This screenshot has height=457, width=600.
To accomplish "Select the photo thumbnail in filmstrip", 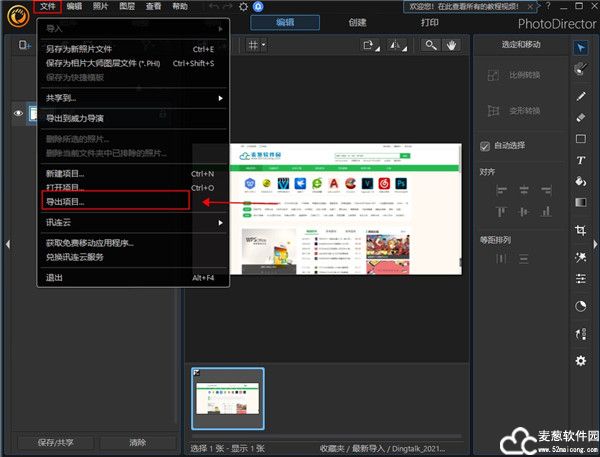I will [227, 397].
